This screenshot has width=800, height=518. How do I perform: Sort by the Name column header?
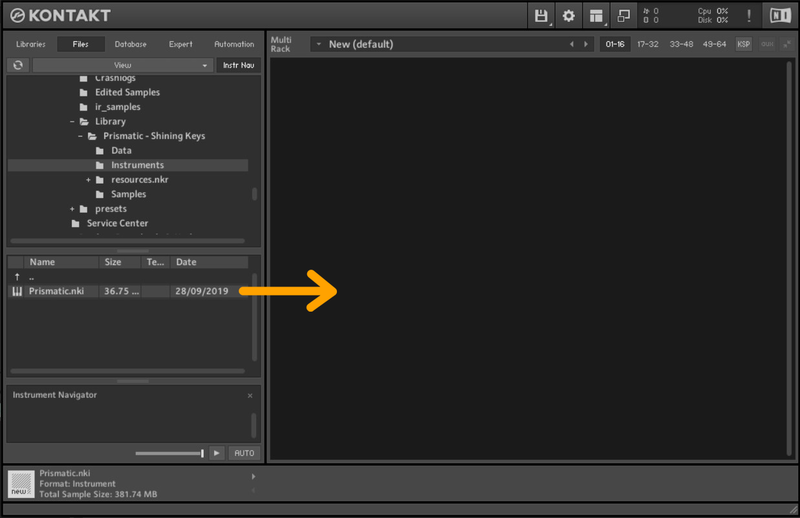coord(61,262)
